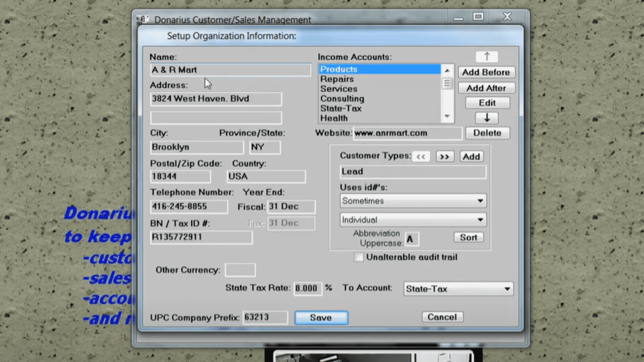The image size is (644, 362).
Task: Select Products in Income Accounts list
Action: [379, 69]
